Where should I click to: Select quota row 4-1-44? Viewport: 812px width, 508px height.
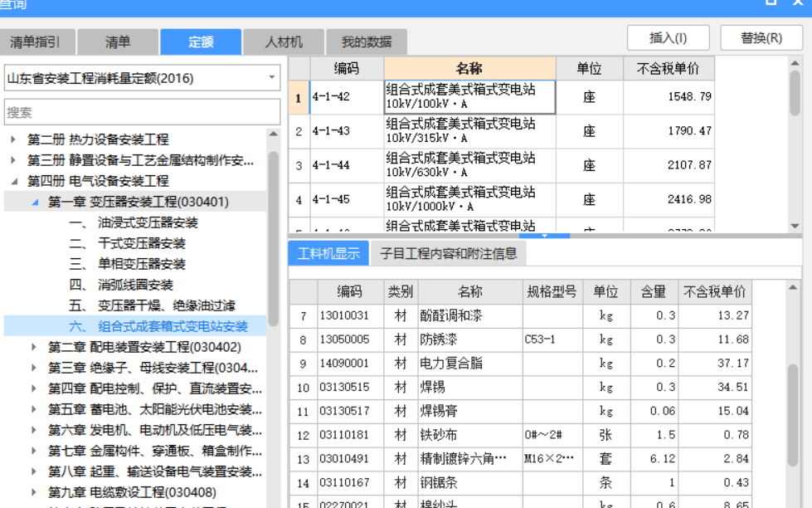[502, 165]
